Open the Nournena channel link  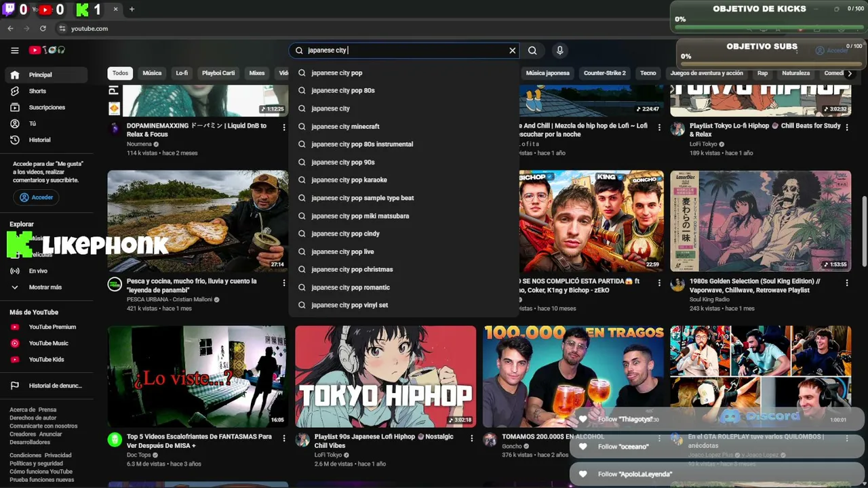click(139, 144)
